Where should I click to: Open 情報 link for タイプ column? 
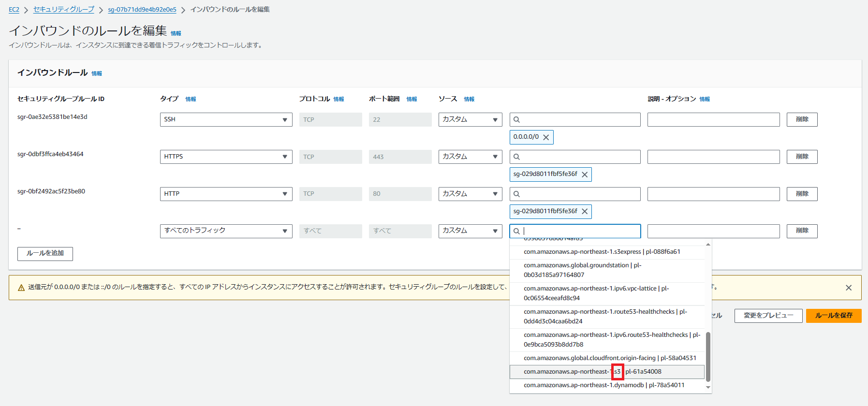coord(191,99)
